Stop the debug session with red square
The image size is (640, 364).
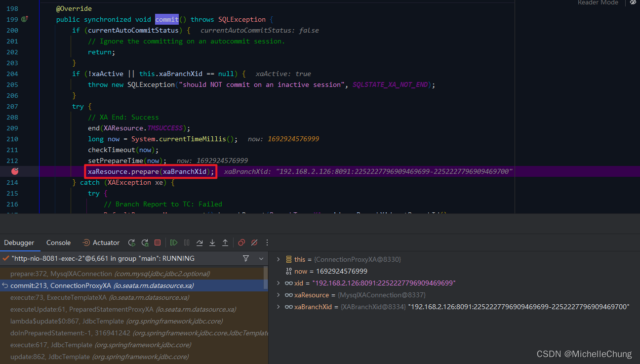point(158,243)
